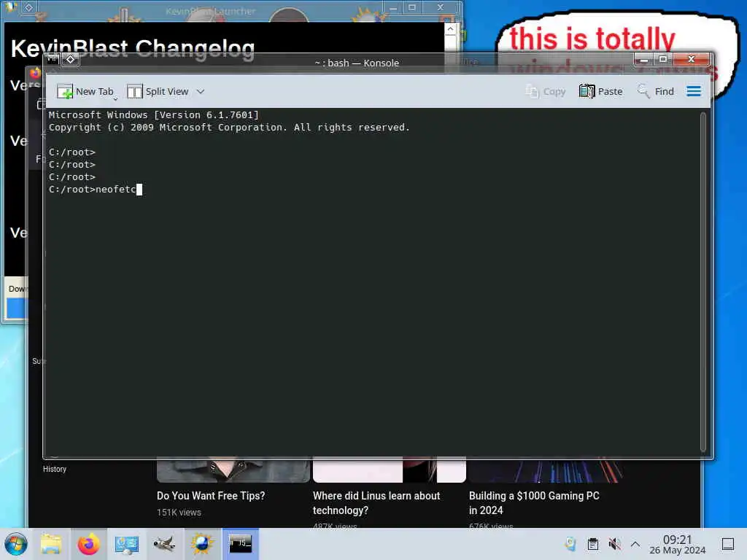
Task: Click the Konsole terminal scrollbar
Action: pyautogui.click(x=703, y=281)
